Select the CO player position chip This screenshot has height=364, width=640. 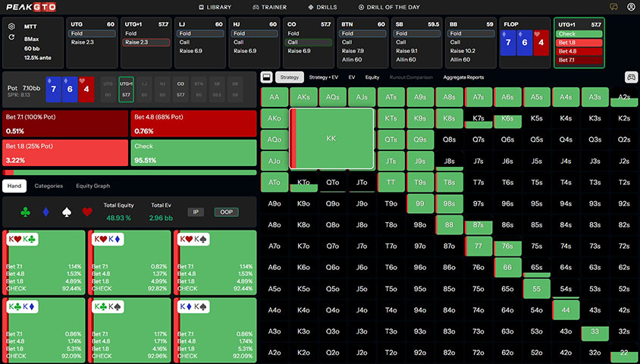point(180,91)
